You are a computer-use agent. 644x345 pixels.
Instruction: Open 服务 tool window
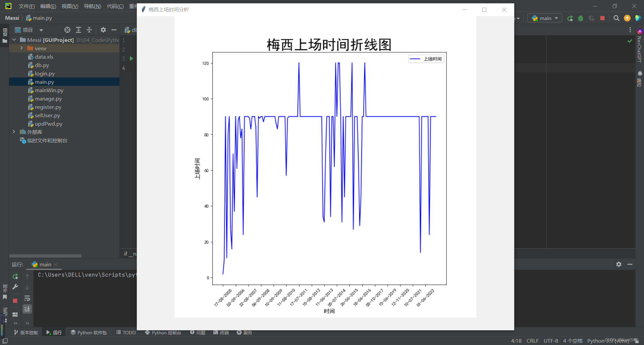point(245,333)
